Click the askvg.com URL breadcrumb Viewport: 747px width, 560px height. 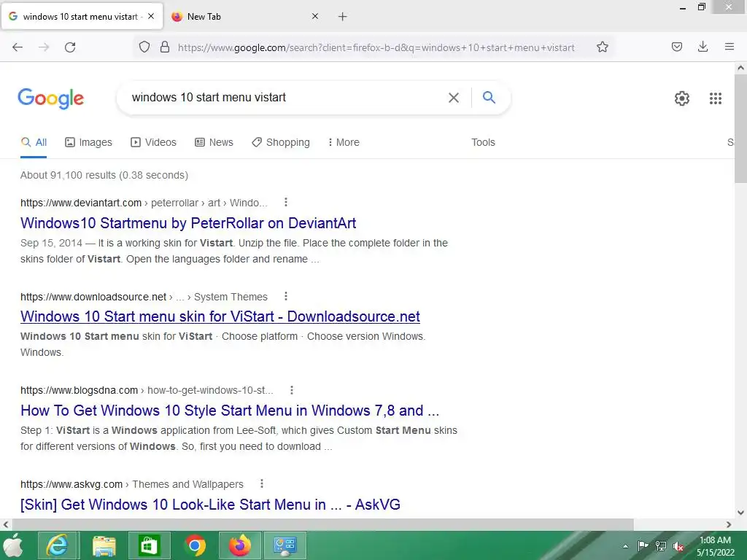click(132, 484)
